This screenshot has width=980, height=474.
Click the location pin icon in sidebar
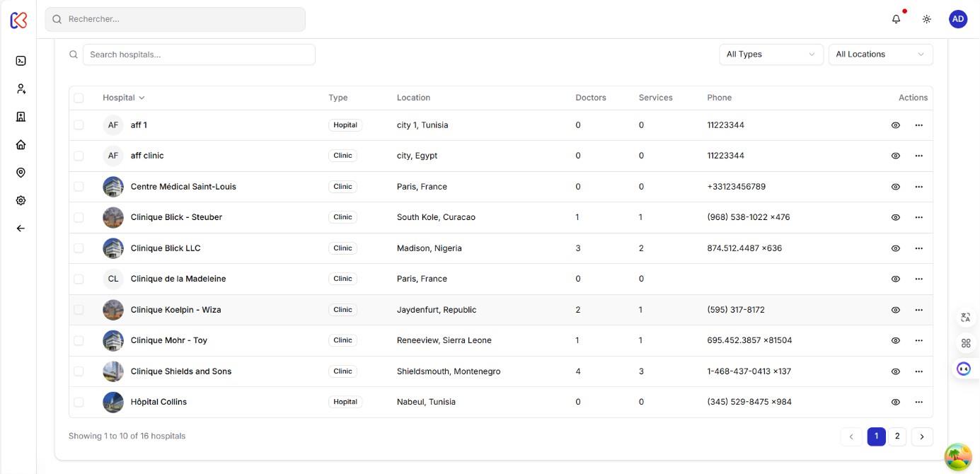tap(21, 172)
